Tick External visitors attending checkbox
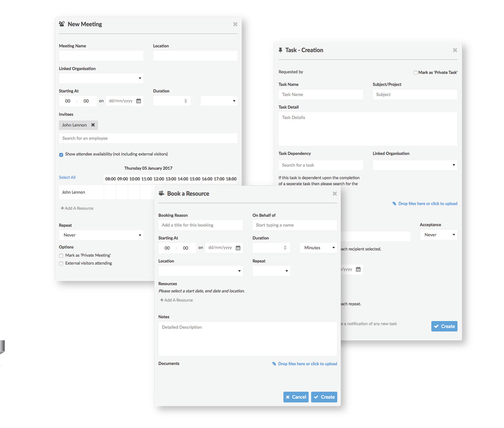Image resolution: width=504 pixels, height=428 pixels. [61, 264]
